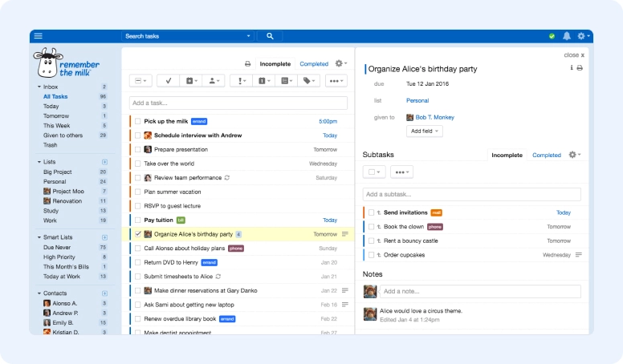Click the print icon above task list
Screen dimensions: 623x364
point(247,64)
